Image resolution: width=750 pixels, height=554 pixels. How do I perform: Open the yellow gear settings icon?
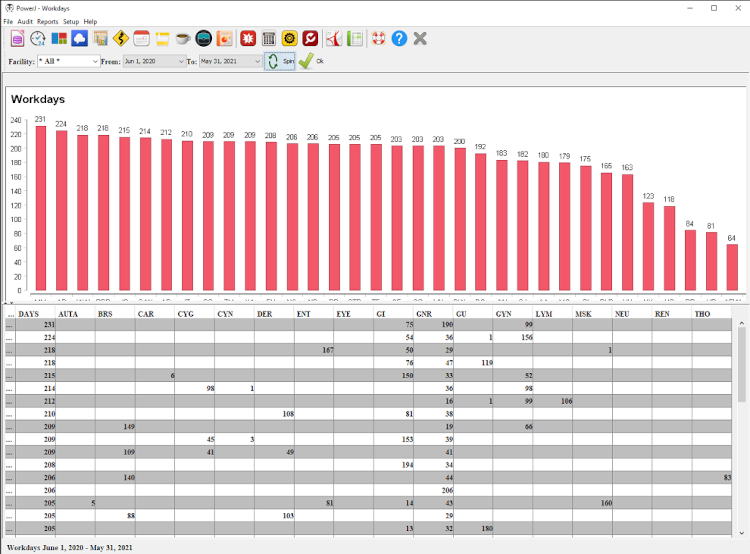pos(290,39)
